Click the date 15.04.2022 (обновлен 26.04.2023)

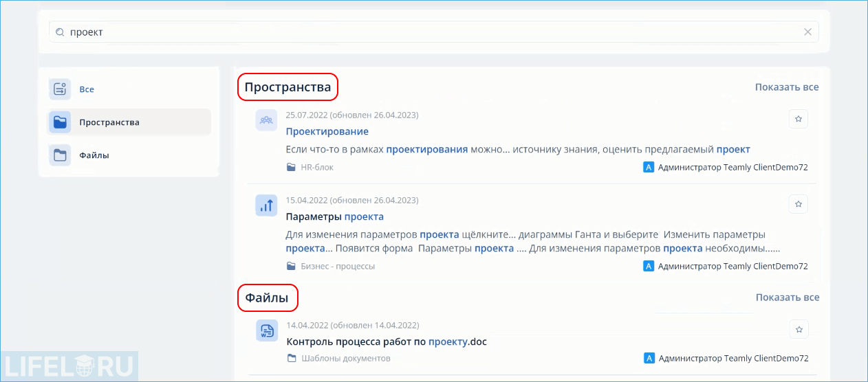352,200
